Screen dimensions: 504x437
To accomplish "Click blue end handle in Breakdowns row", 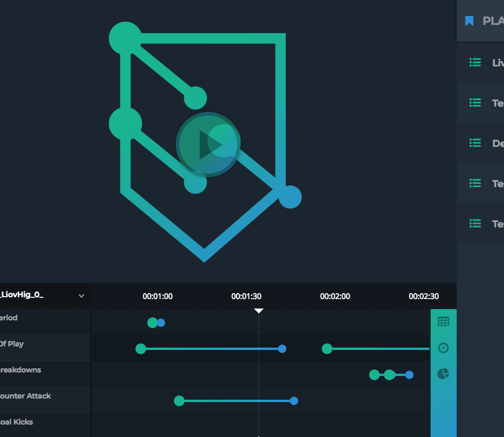I will click(x=409, y=375).
